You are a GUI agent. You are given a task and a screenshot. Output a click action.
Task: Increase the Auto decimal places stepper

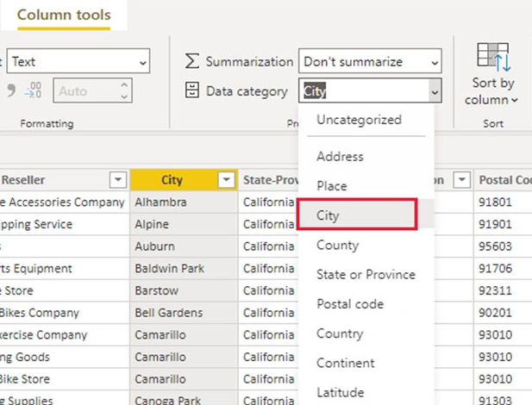pos(125,84)
